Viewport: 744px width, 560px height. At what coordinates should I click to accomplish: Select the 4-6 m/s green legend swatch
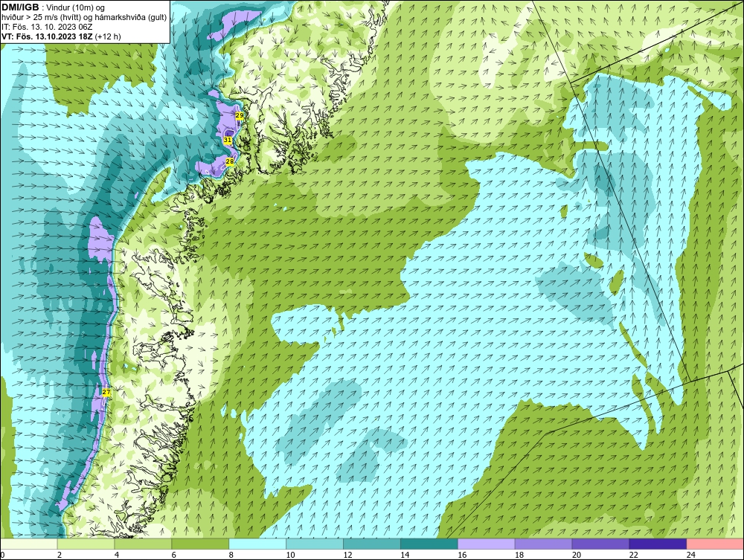click(143, 544)
